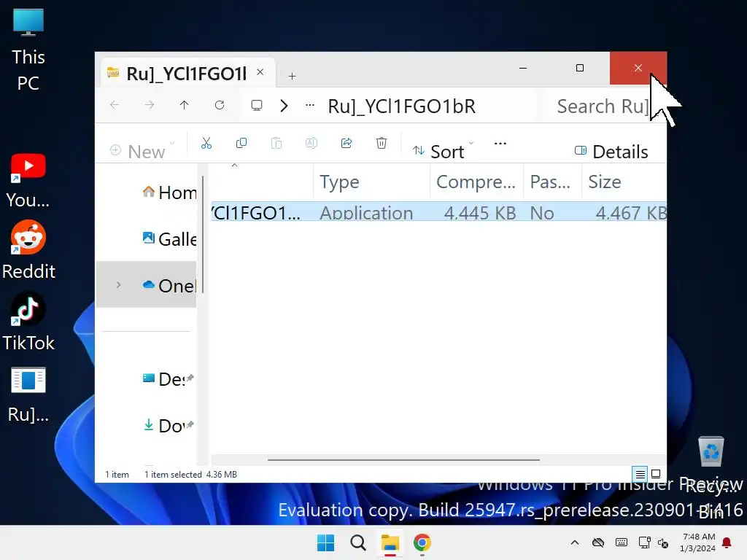Open the YouTube desktop shortcut
The width and height of the screenshot is (747, 560).
(x=28, y=181)
